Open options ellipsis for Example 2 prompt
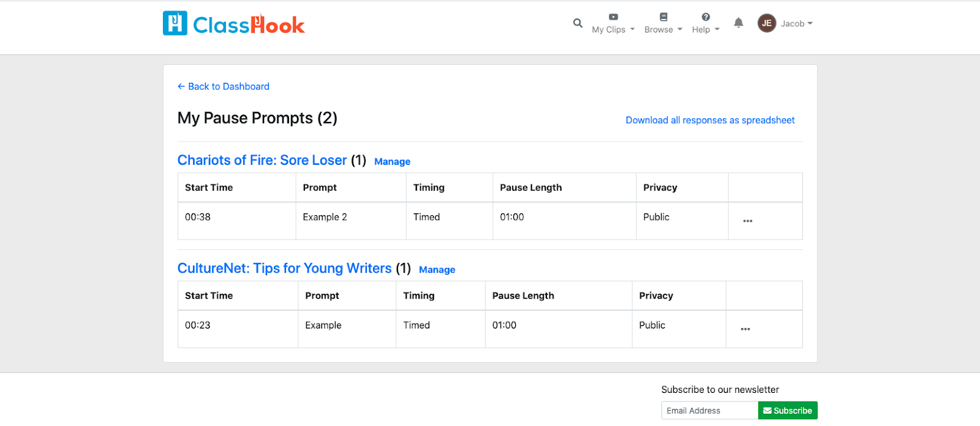 pos(747,221)
